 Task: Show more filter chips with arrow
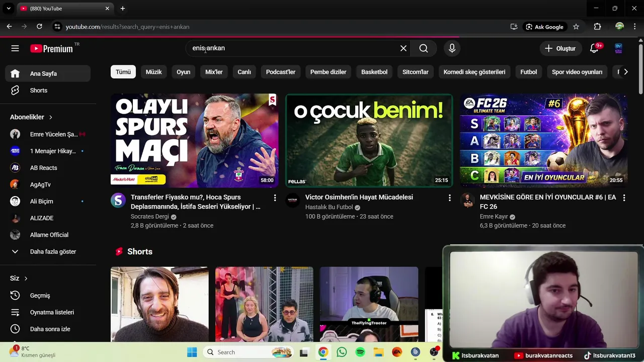[x=625, y=72]
